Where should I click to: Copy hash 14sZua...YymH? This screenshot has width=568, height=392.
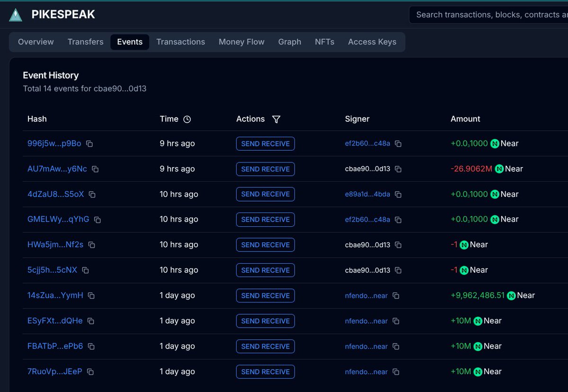click(91, 296)
